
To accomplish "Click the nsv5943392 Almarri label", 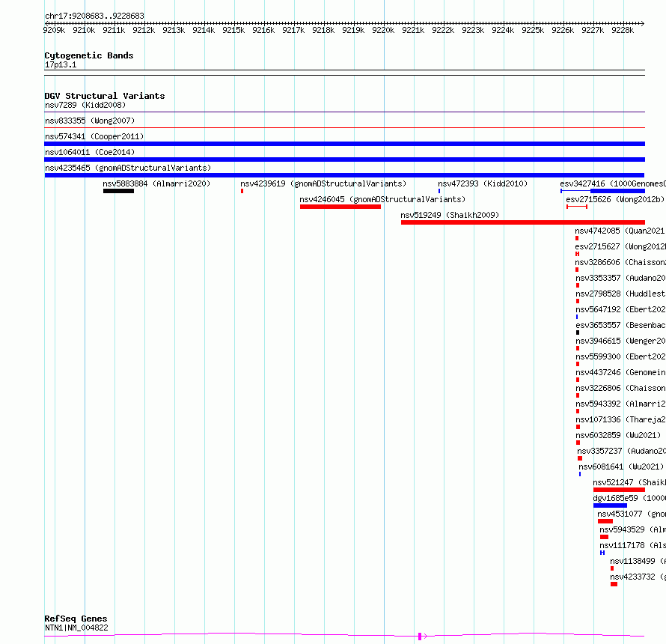I will pyautogui.click(x=620, y=404).
